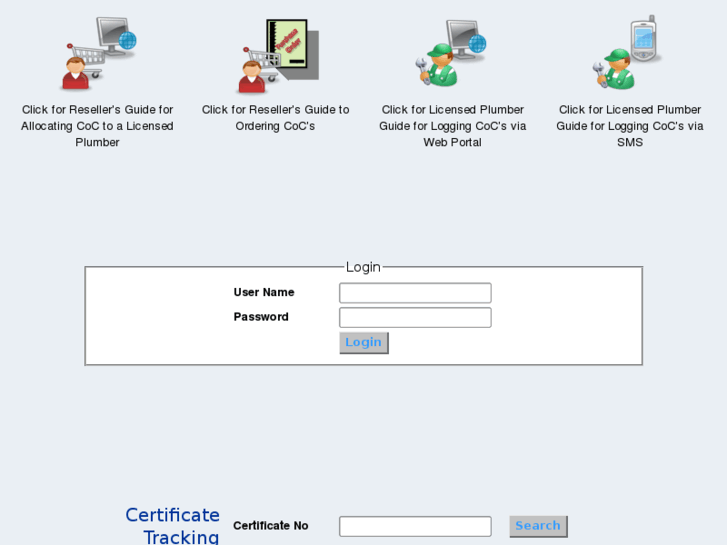Click 'Reseller's Guide for Allocating CoC' link text
The height and width of the screenshot is (545, 727).
point(97,126)
